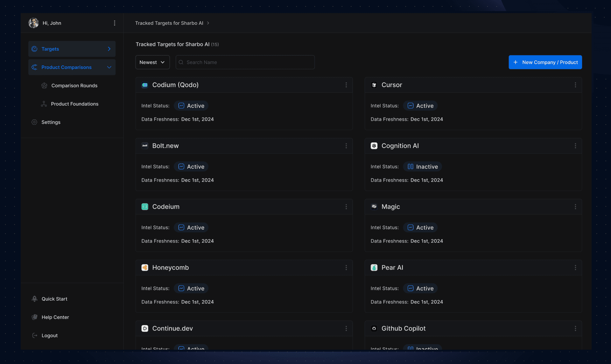Select the Product Comparisons menu item
This screenshot has height=364, width=611.
pos(72,67)
